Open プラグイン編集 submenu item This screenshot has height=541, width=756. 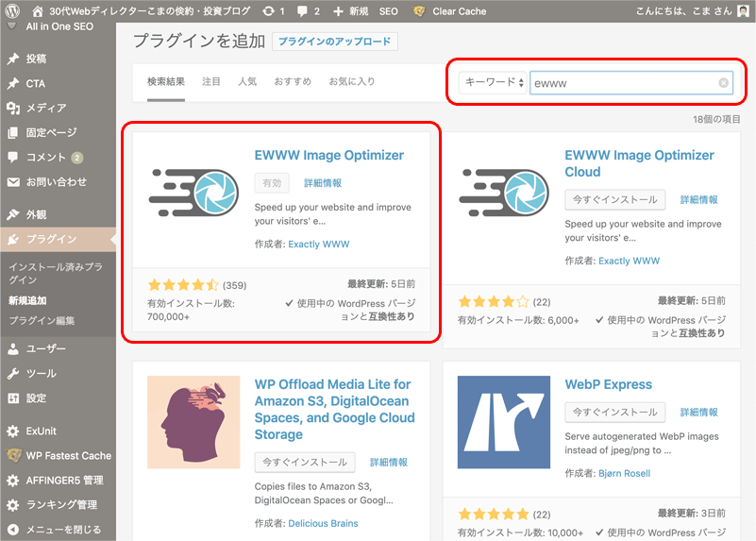click(42, 321)
